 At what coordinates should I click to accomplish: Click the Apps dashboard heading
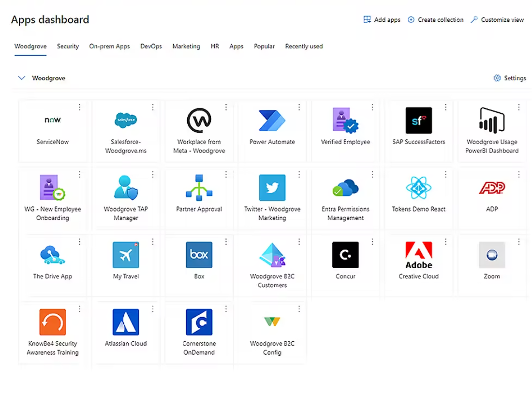[x=50, y=20]
